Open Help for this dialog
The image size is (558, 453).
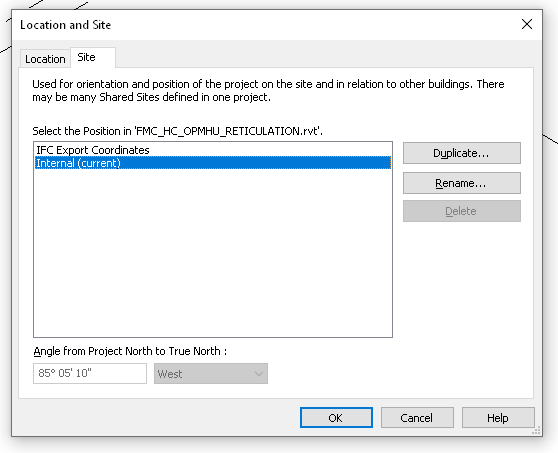point(498,417)
